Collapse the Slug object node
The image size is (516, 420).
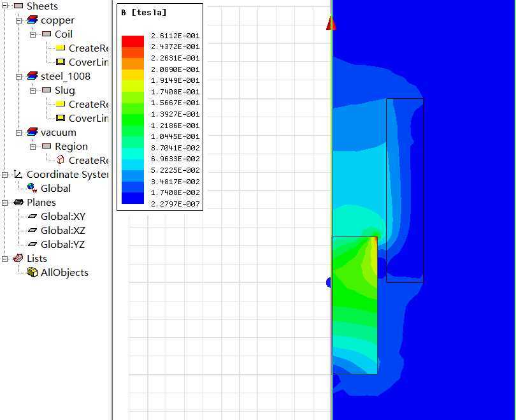[x=33, y=91]
